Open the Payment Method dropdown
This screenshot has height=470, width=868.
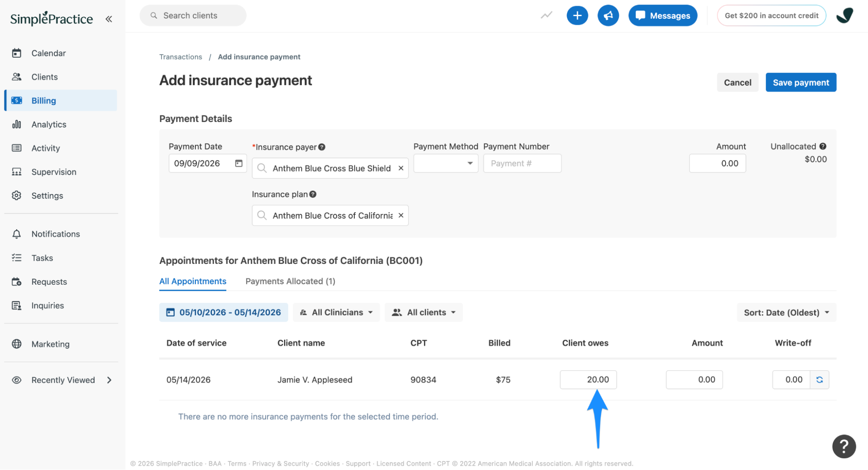[x=446, y=163]
